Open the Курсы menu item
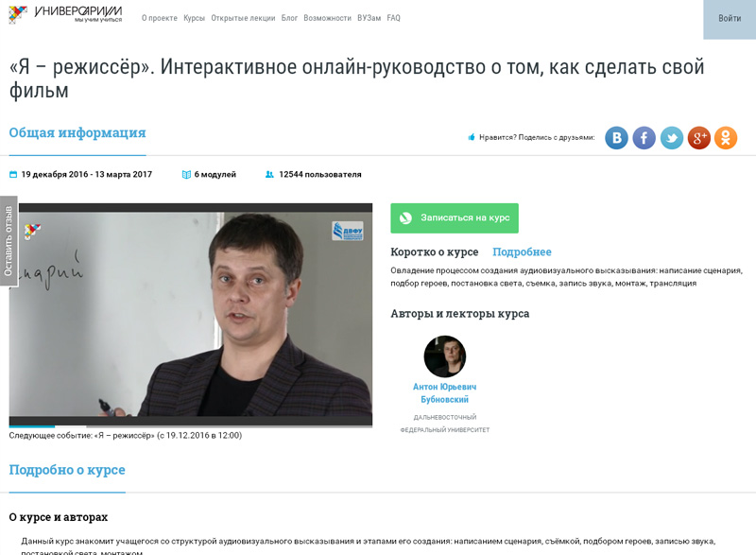This screenshot has height=555, width=756. pos(194,18)
